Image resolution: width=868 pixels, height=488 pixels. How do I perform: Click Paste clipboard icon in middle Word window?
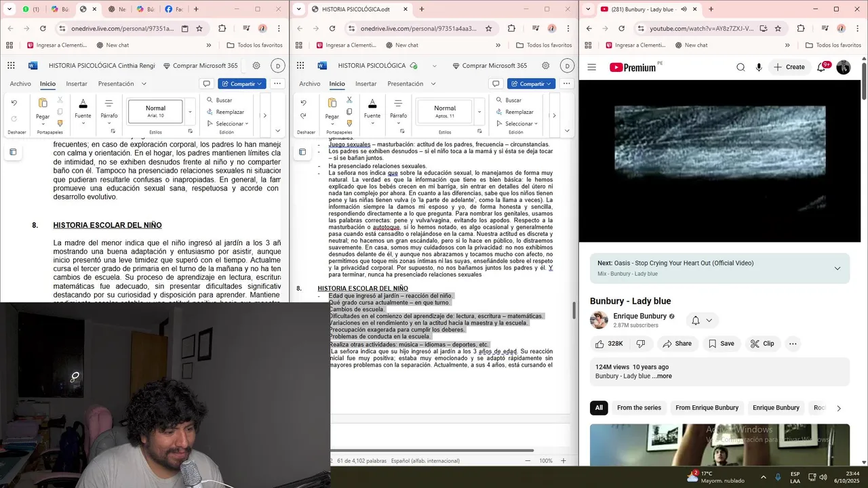coord(332,103)
